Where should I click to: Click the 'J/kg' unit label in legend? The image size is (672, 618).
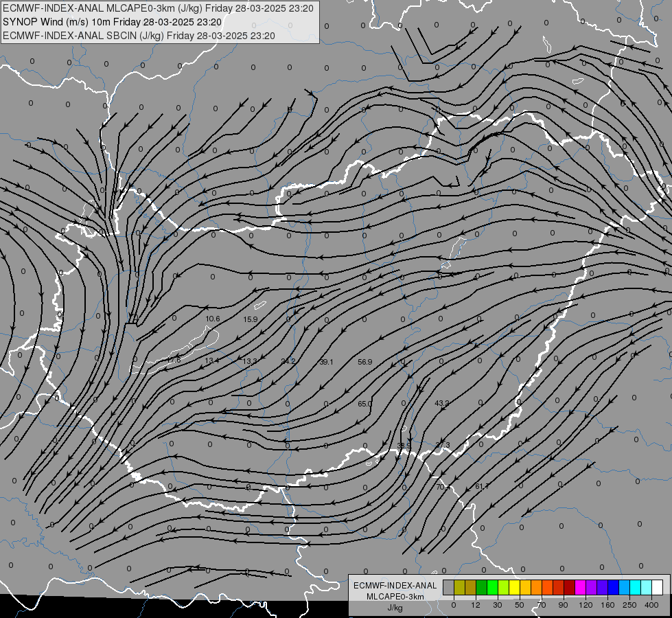pos(395,608)
